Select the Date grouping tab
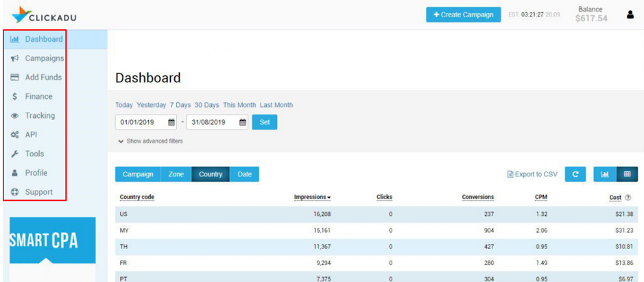Viewport: 644px width, 282px height. 244,174
